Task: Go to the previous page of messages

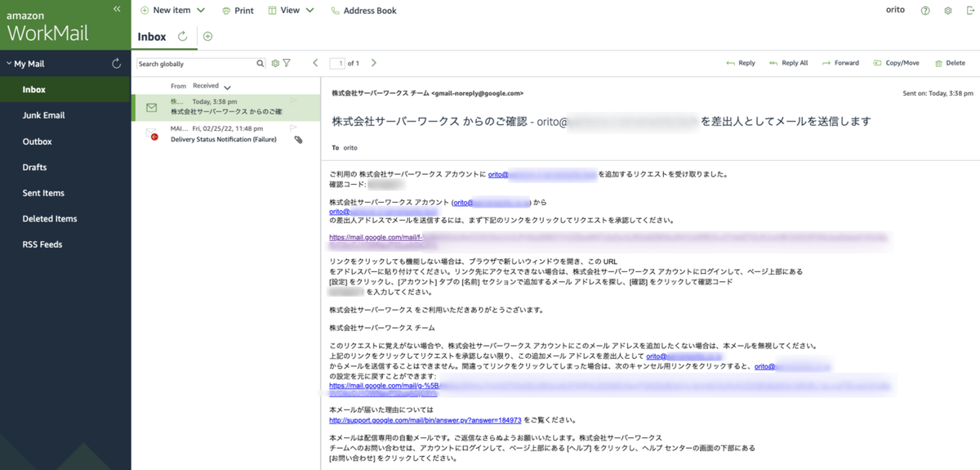Action: click(315, 63)
